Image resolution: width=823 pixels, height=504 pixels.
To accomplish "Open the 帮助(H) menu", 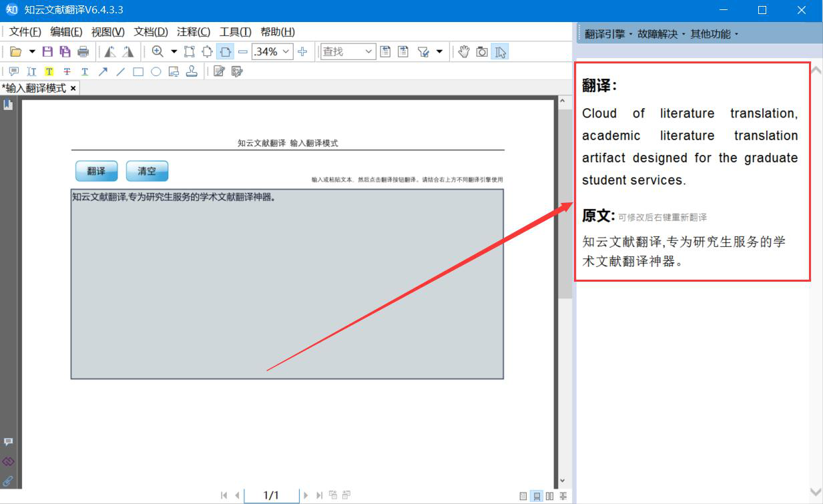I will tap(278, 32).
